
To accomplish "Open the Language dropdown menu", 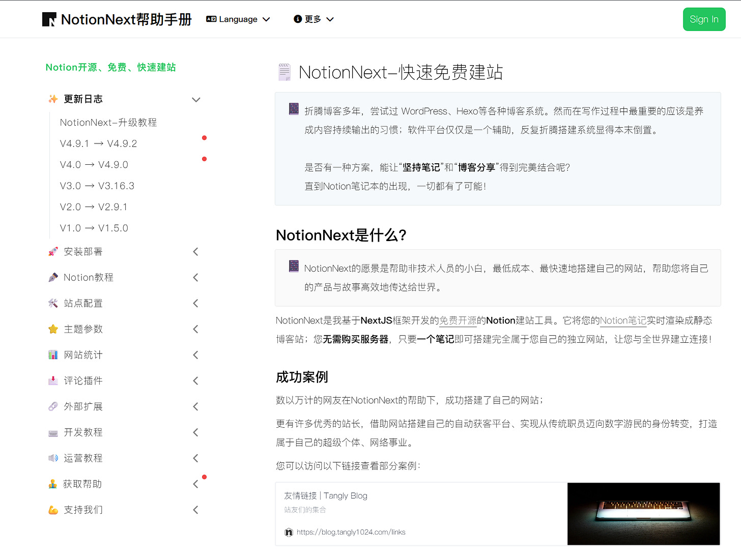I will click(x=238, y=19).
